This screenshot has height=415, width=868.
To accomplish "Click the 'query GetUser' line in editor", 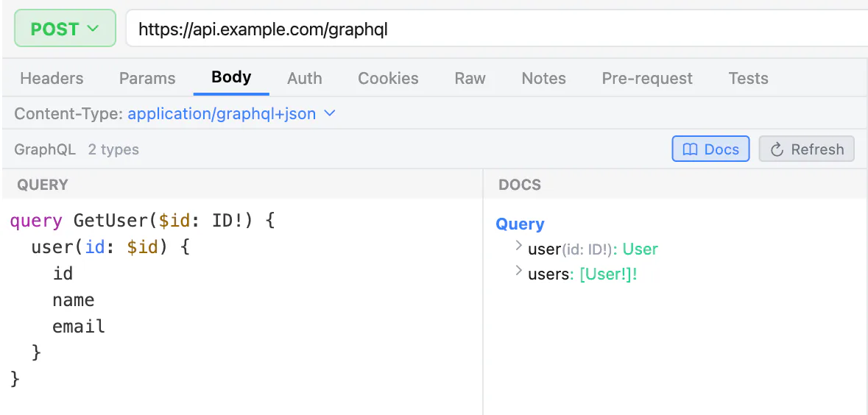I will pos(142,221).
